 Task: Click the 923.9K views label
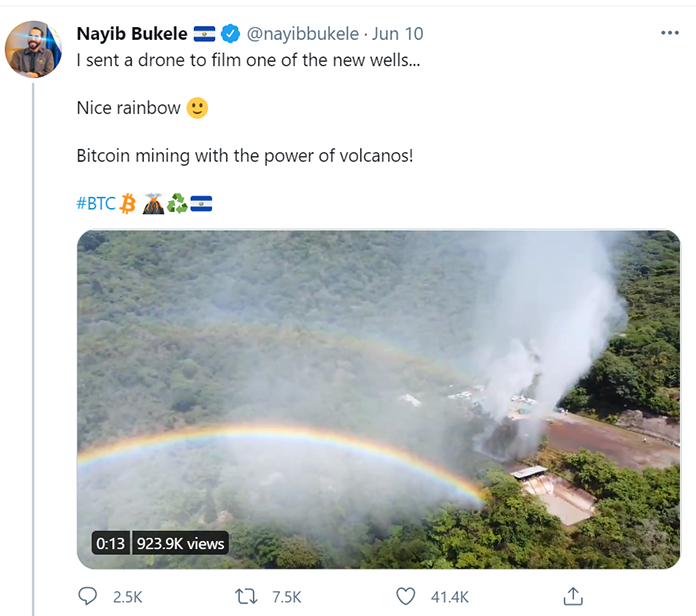click(180, 544)
